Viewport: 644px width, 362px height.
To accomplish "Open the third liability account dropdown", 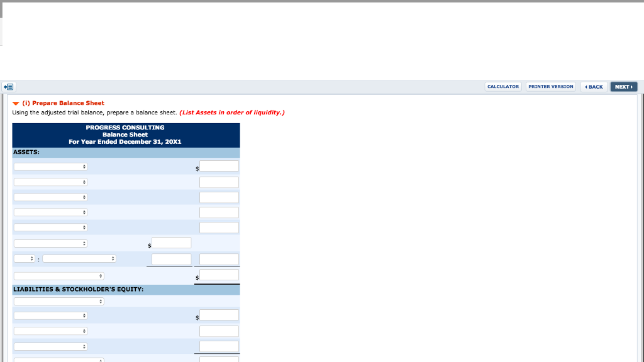I will coord(50,346).
